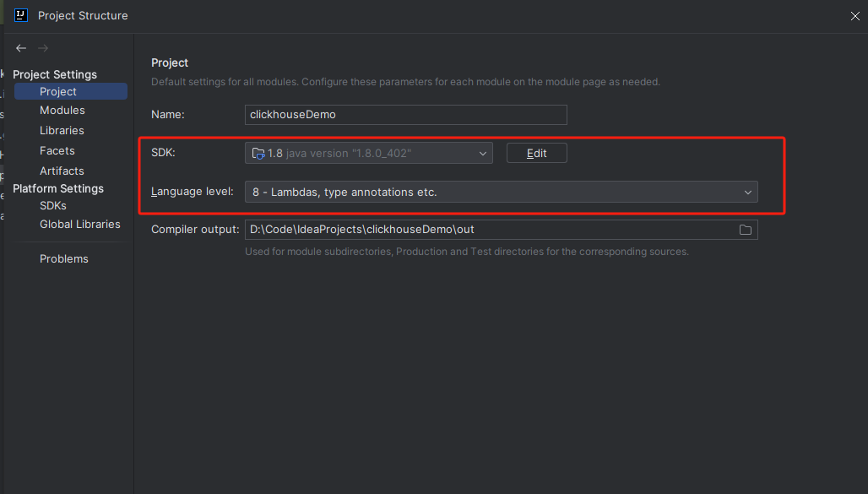
Task: Open the SDK dropdown
Action: (x=369, y=153)
